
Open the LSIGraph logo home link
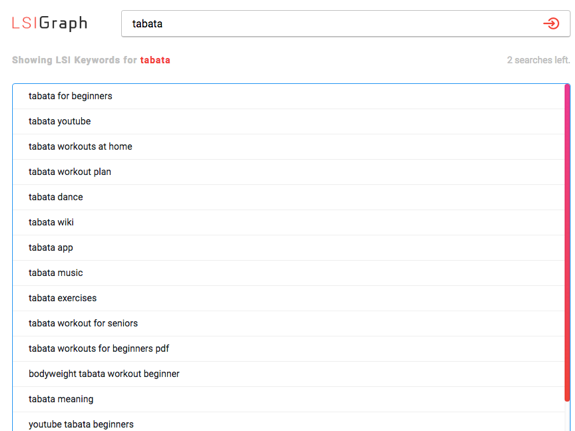coord(50,23)
